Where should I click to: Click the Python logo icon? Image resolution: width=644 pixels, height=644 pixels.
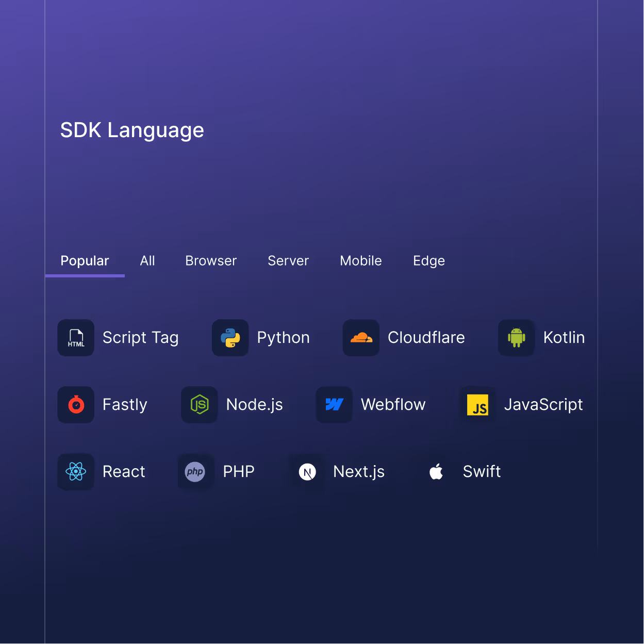[230, 338]
